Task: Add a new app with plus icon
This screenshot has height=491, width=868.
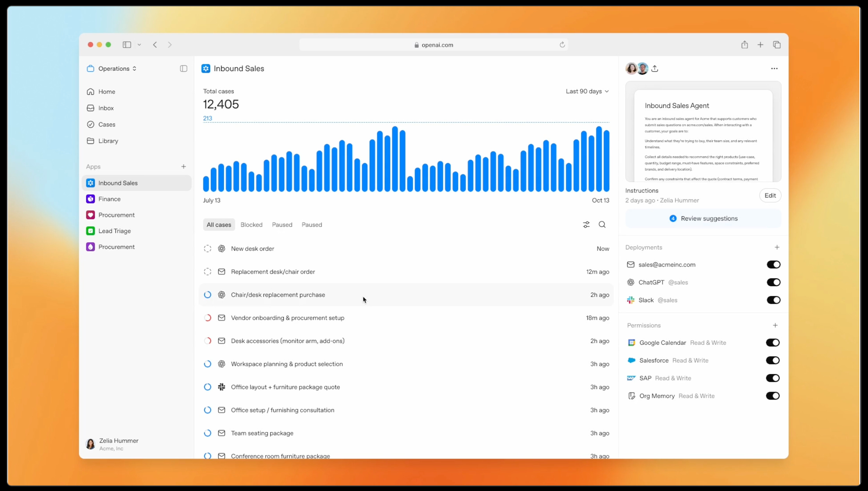Action: pos(183,167)
